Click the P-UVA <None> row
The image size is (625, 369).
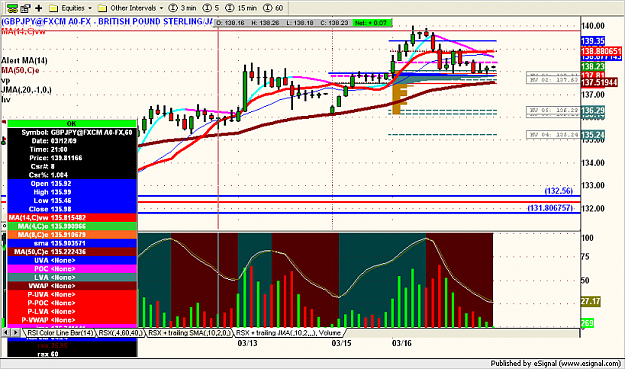[x=72, y=294]
